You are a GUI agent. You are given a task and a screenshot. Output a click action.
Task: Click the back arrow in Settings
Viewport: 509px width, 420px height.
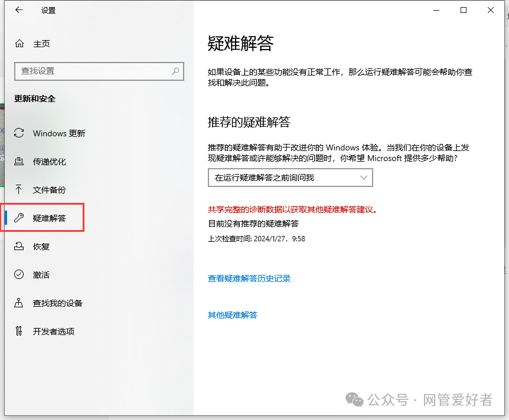pos(19,10)
